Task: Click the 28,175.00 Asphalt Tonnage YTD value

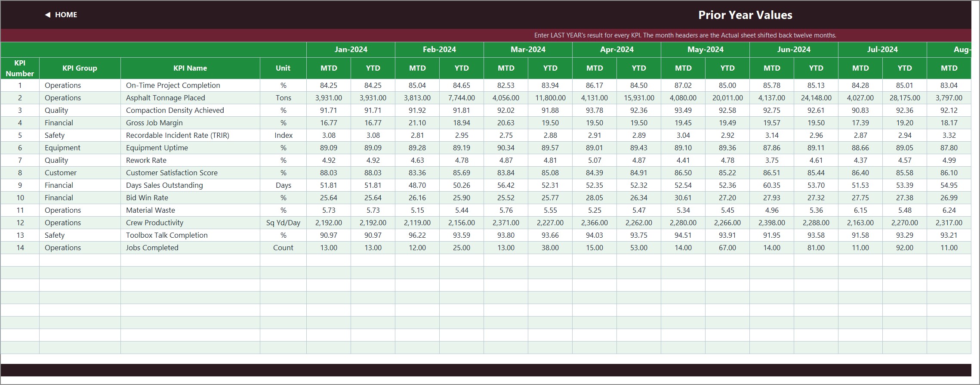Action: 905,98
